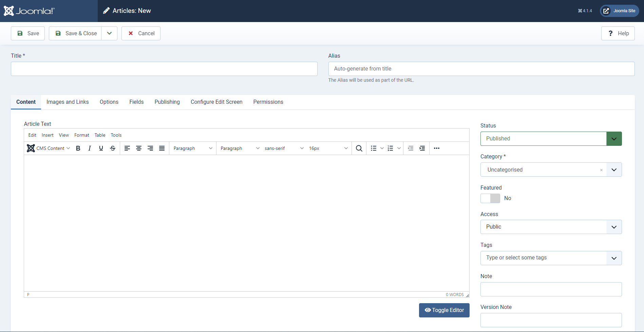The width and height of the screenshot is (644, 332).
Task: Cancel the new article
Action: (x=141, y=33)
